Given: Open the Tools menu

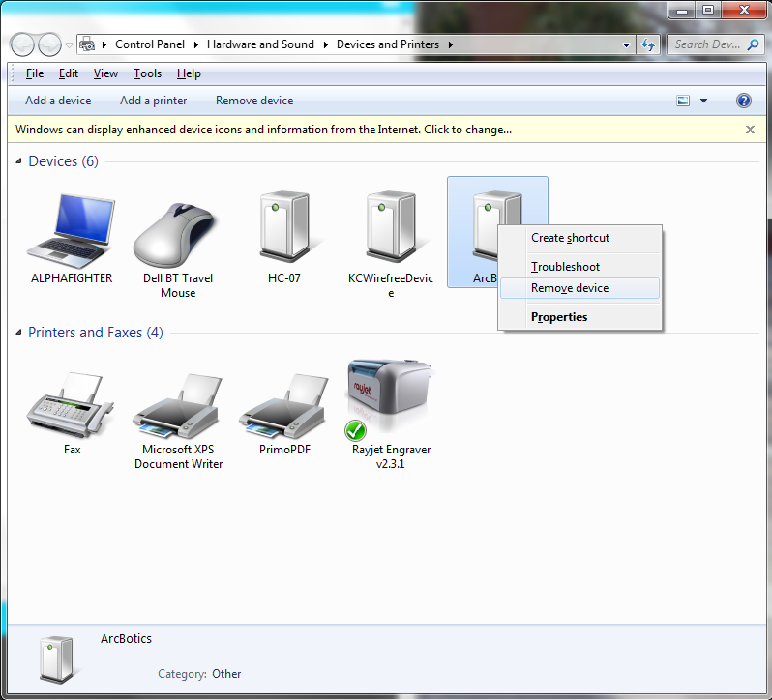Looking at the screenshot, I should click(147, 73).
